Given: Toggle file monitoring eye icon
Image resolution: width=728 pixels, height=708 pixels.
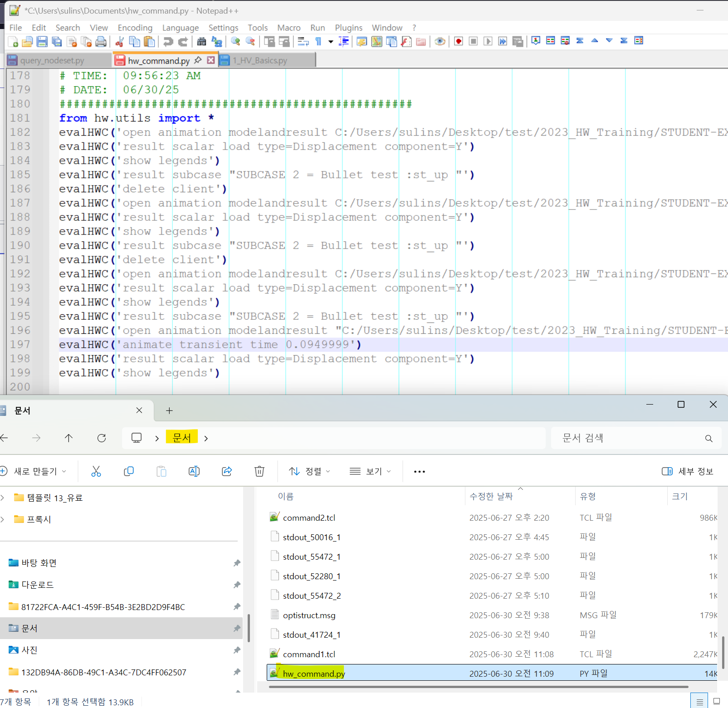Looking at the screenshot, I should [440, 42].
